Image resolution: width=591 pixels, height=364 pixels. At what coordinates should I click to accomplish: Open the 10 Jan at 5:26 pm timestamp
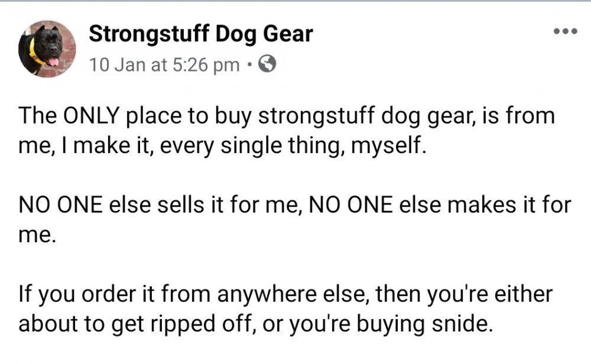point(164,65)
